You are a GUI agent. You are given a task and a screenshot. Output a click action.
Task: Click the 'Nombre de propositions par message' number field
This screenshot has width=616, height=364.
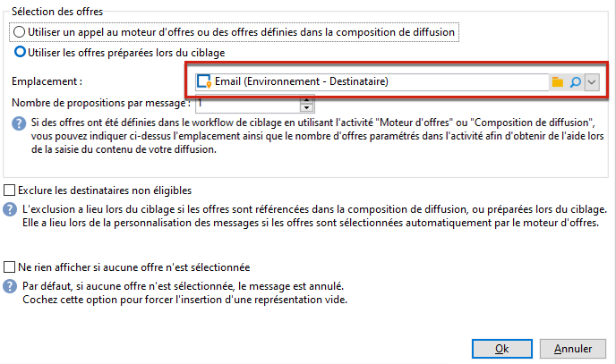click(248, 104)
